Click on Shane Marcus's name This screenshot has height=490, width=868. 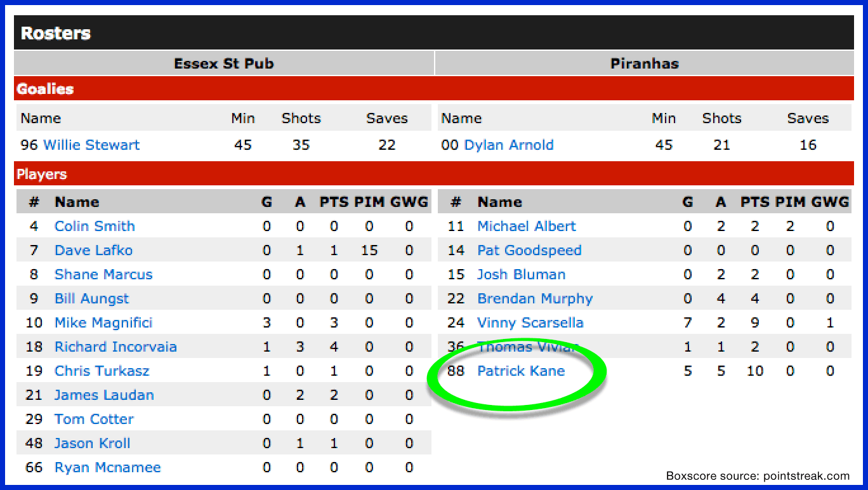(x=103, y=274)
